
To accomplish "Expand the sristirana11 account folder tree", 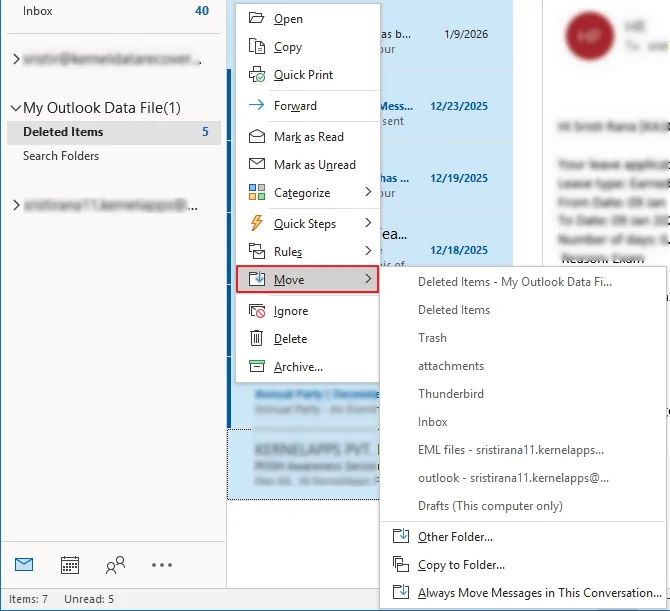I will 15,205.
